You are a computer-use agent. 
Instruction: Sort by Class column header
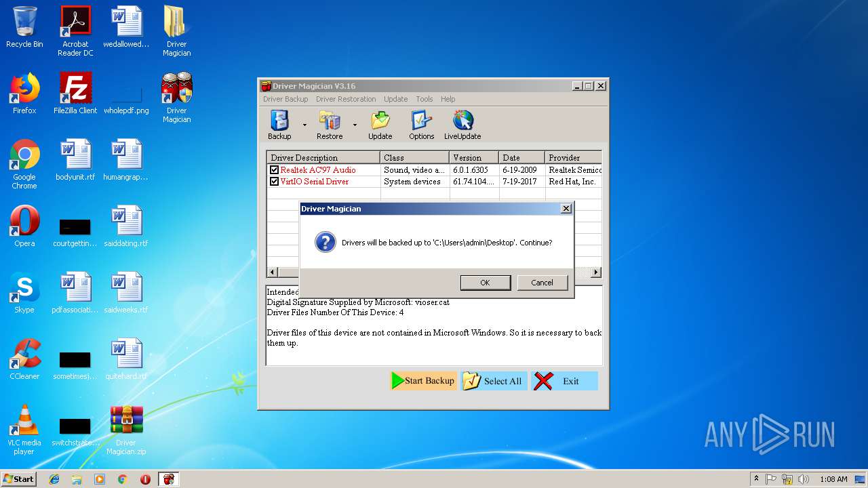point(415,158)
